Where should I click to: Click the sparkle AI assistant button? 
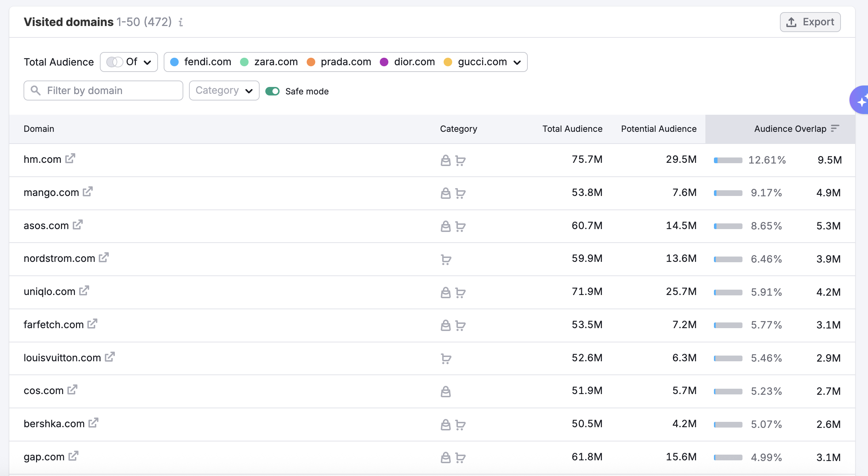pos(861,100)
